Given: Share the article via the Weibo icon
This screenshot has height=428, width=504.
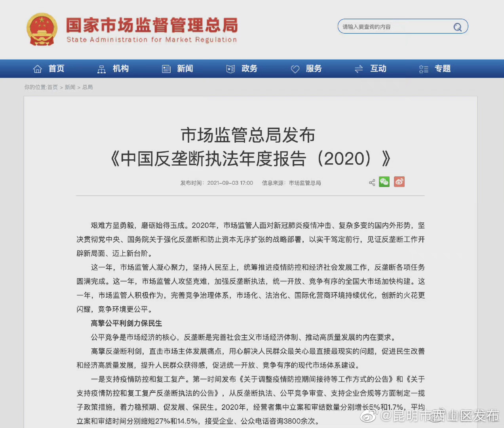Looking at the screenshot, I should 399,182.
